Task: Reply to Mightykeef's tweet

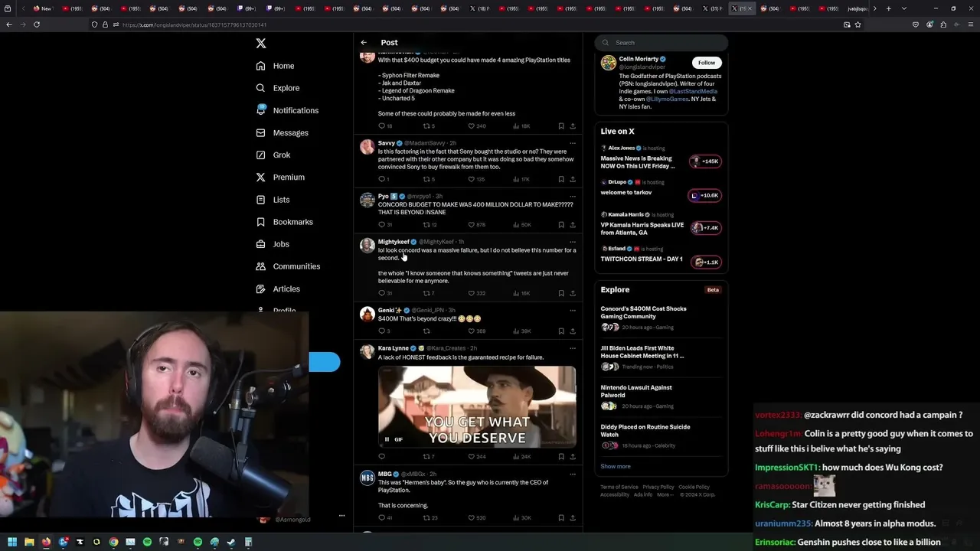Action: point(382,293)
